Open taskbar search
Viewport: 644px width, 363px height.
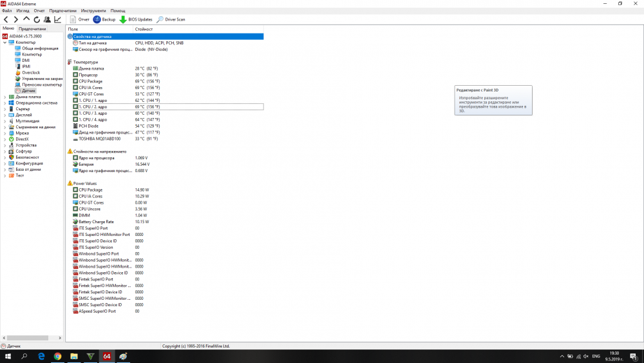(x=24, y=357)
